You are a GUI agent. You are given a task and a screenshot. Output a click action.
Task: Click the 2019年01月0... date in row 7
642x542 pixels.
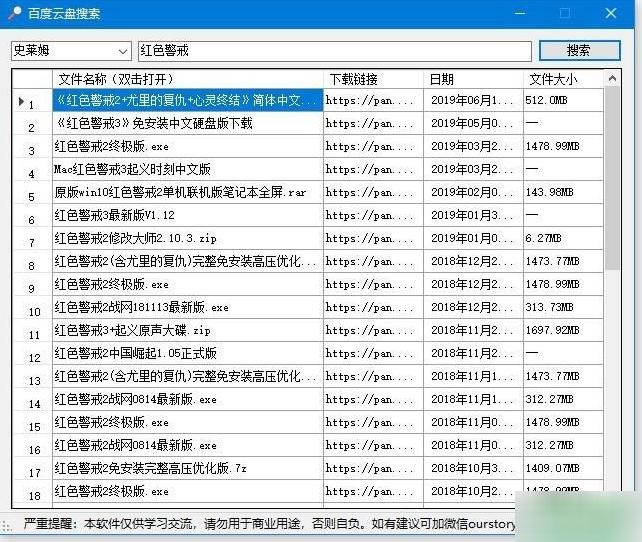coord(473,238)
